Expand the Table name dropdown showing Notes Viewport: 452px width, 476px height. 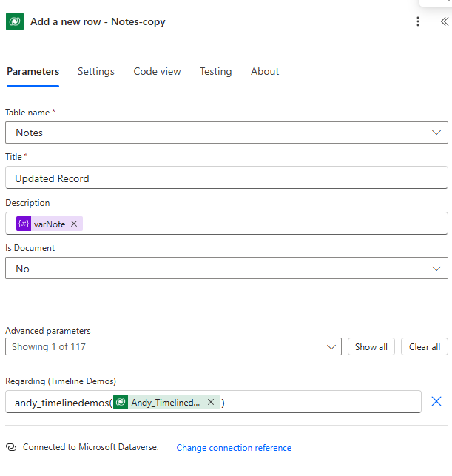point(226,133)
